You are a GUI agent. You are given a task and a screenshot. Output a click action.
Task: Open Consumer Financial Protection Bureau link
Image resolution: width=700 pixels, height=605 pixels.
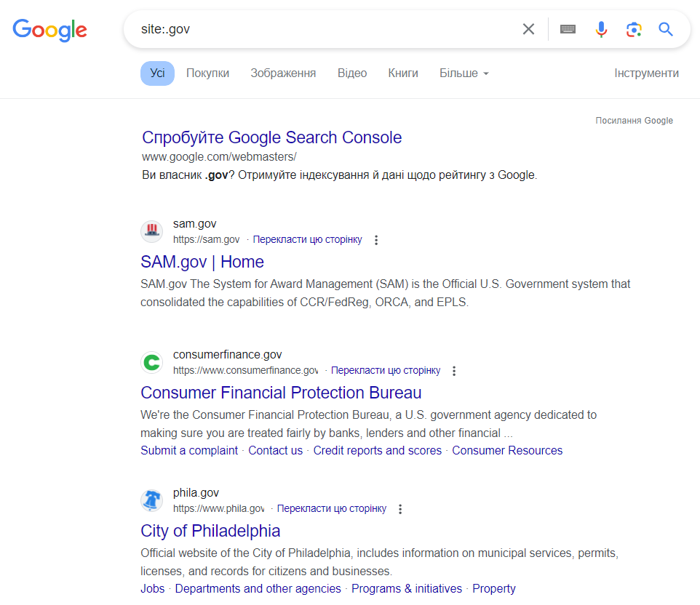(x=281, y=393)
